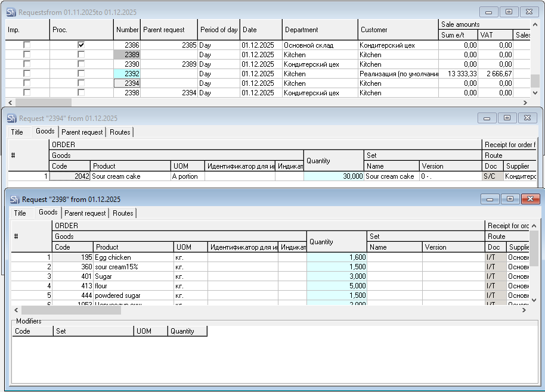Switch to Title tab in Request "2398" window
Viewport: 545px width, 392px height.
[20, 213]
